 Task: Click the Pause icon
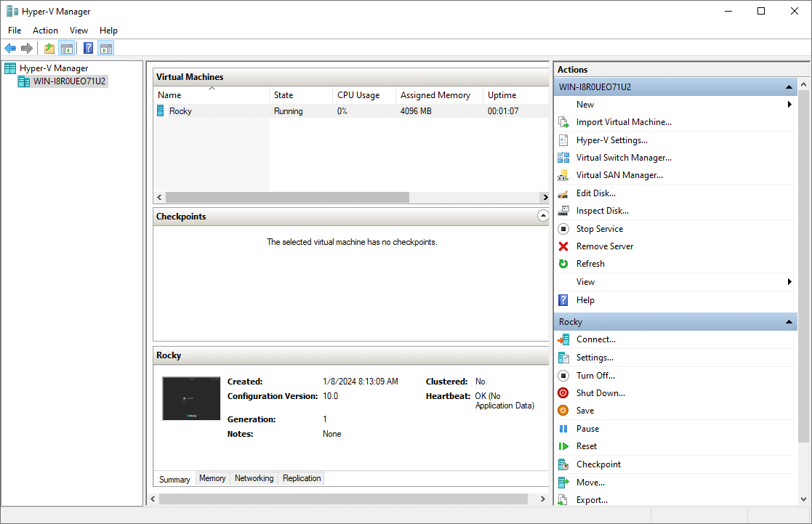click(563, 429)
